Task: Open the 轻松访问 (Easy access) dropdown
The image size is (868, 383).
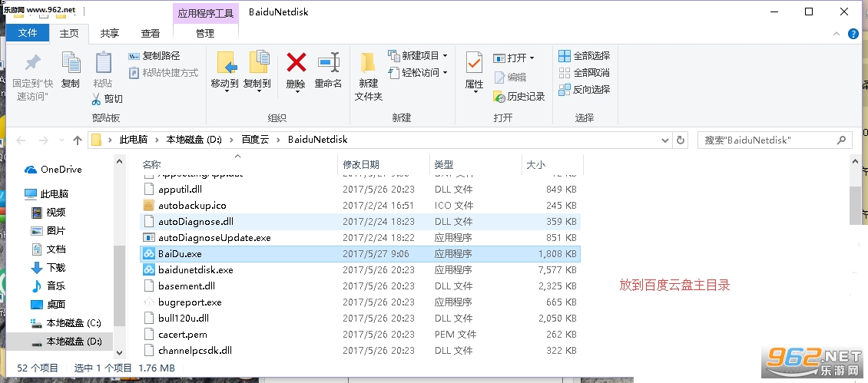Action: tap(418, 72)
